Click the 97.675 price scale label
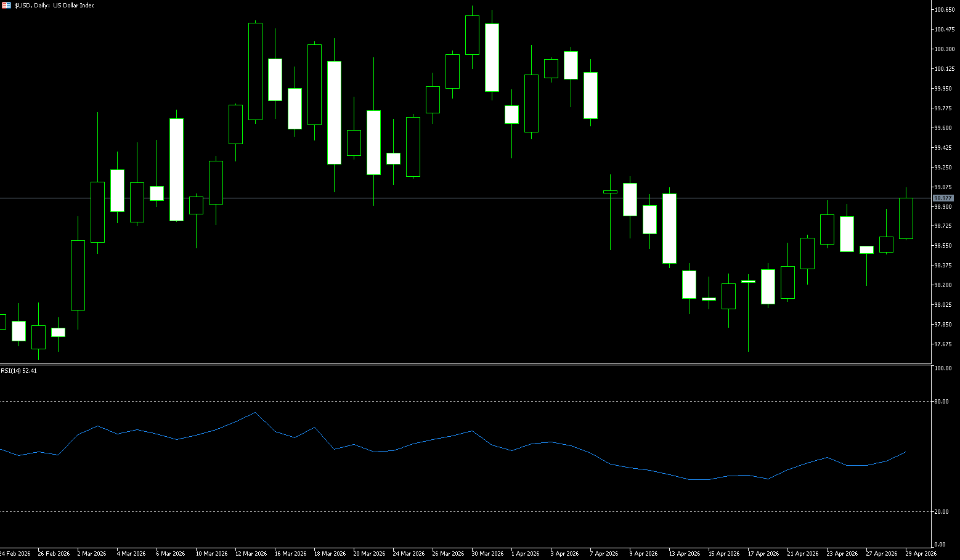This screenshot has height=560, width=960. click(x=943, y=344)
